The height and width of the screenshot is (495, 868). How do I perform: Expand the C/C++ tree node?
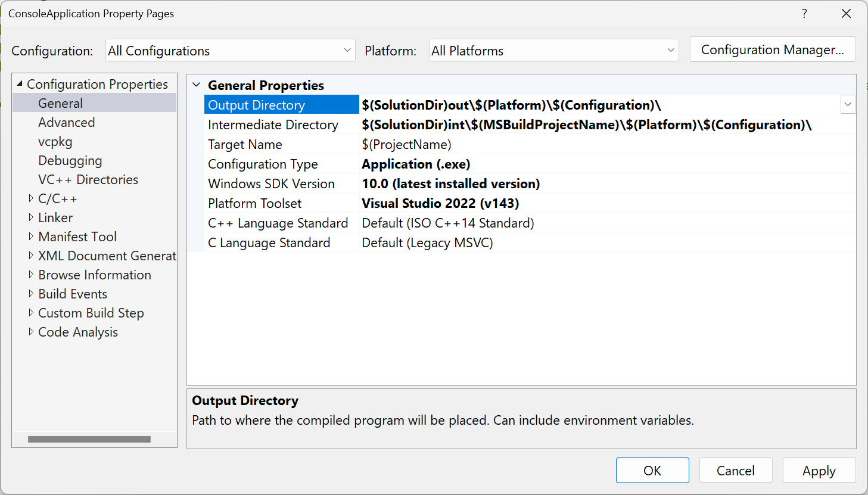click(x=32, y=198)
